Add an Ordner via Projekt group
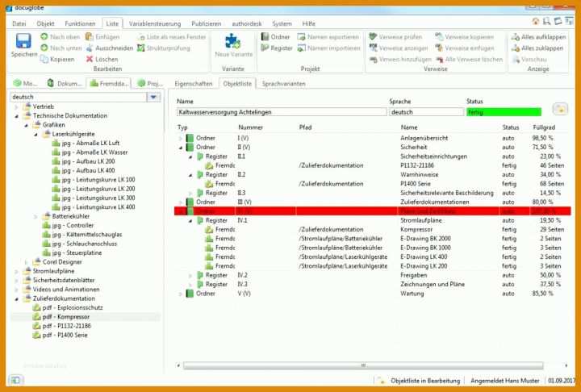This screenshot has width=581, height=392. (275, 36)
